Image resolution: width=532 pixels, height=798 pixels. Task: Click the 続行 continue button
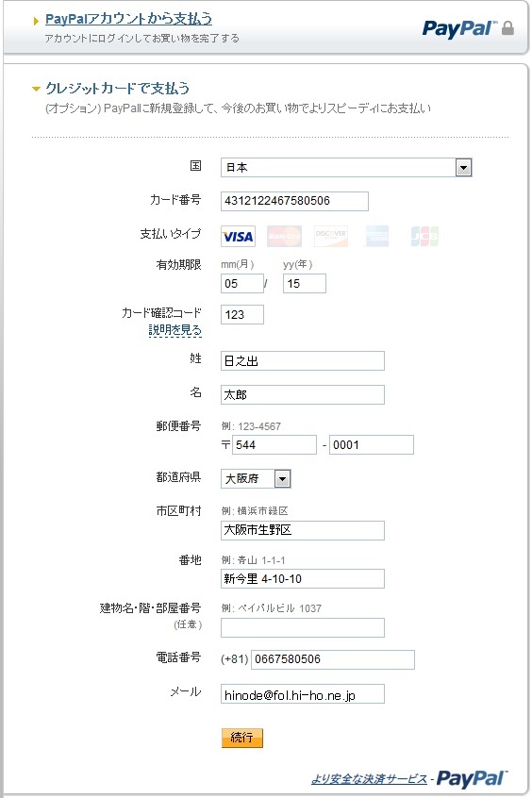pyautogui.click(x=241, y=738)
